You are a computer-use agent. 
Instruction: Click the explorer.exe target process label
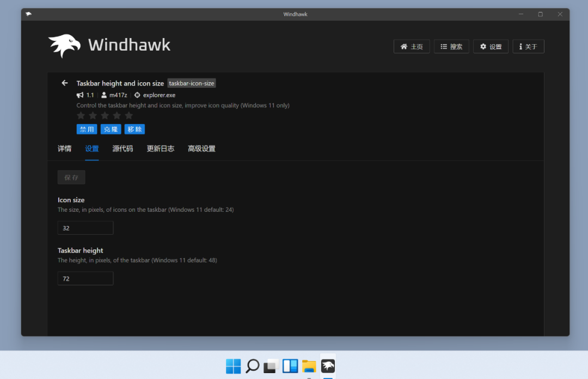pos(159,95)
